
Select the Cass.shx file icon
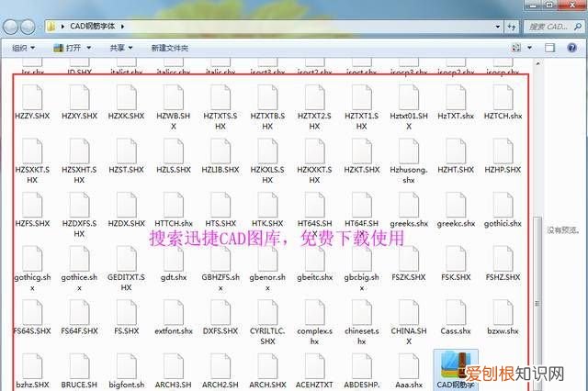click(456, 312)
